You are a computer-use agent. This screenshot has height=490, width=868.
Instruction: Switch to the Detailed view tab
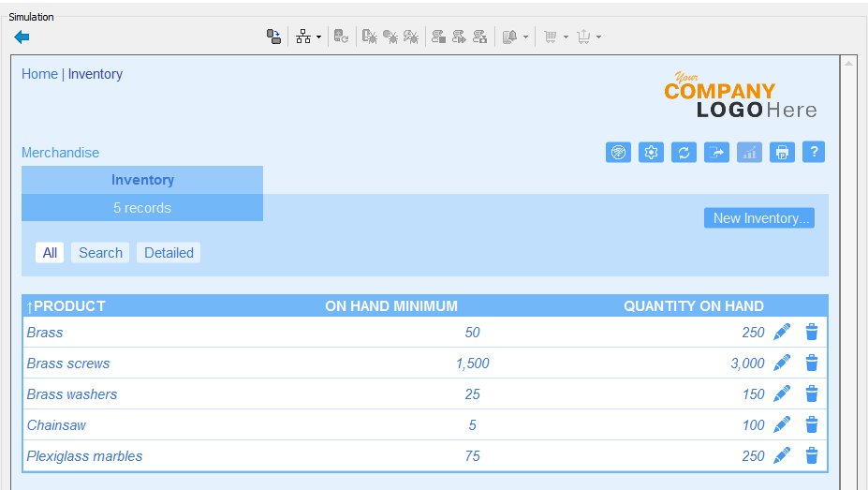(x=169, y=253)
